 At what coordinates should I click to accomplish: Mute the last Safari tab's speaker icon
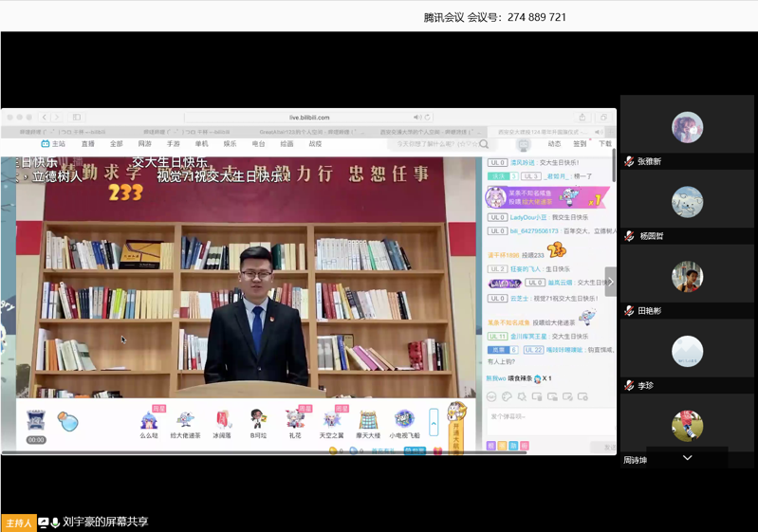599,132
